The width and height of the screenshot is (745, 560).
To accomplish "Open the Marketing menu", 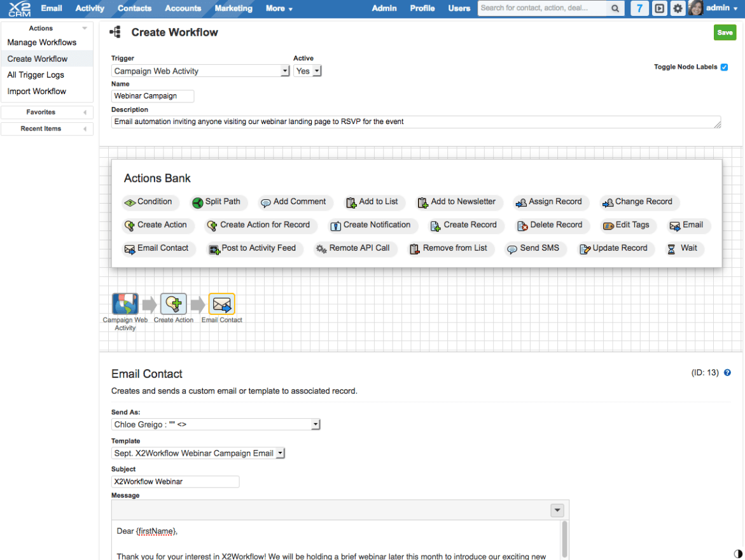I will pos(233,8).
